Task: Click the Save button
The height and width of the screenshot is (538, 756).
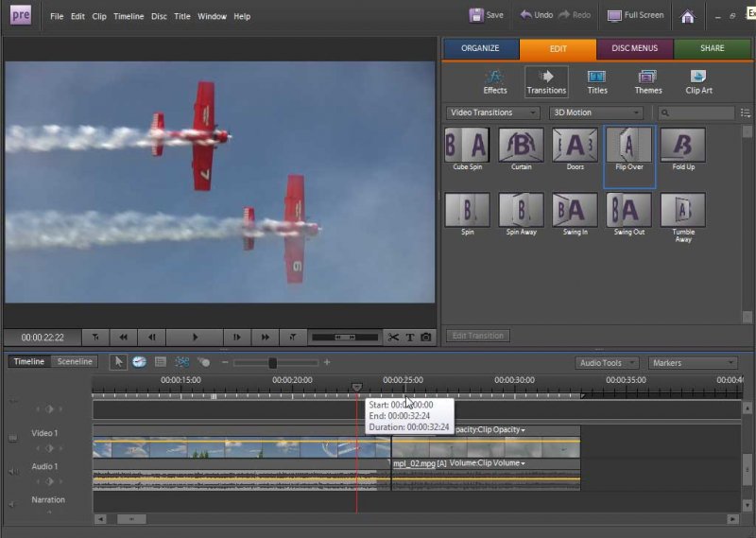Action: click(x=487, y=15)
